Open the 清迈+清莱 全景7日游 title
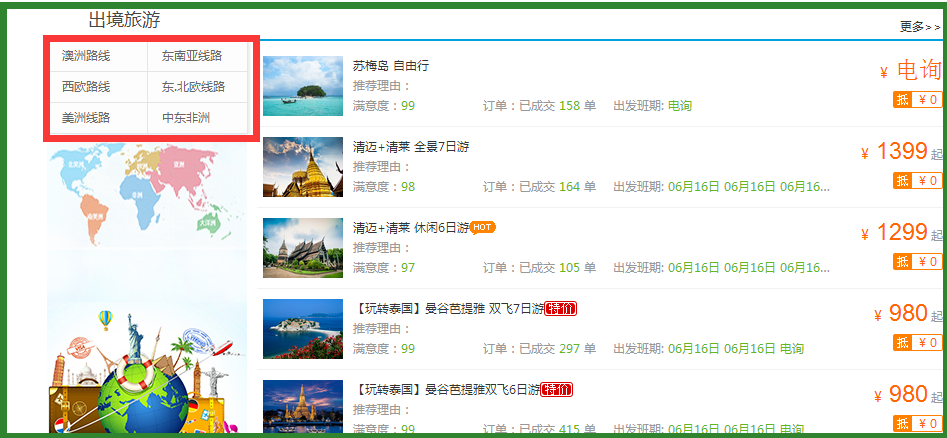 click(410, 147)
